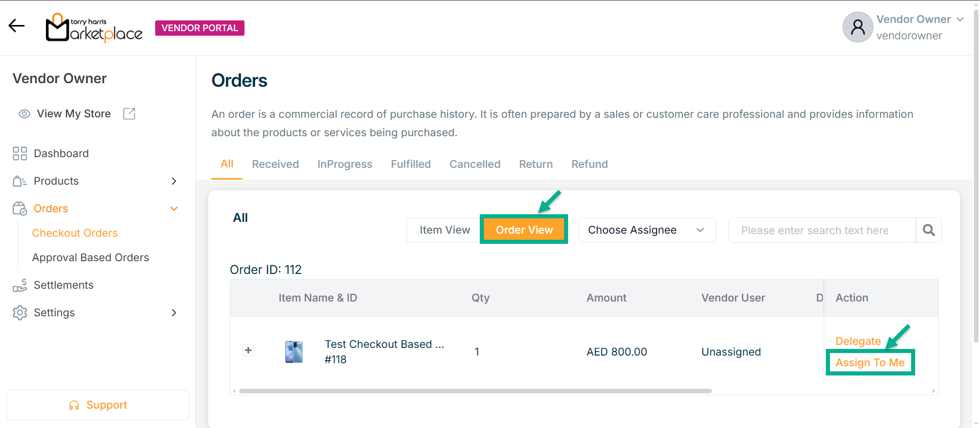Viewport: 980px width, 428px height.
Task: Open the external link icon beside View My Store
Action: coord(129,114)
